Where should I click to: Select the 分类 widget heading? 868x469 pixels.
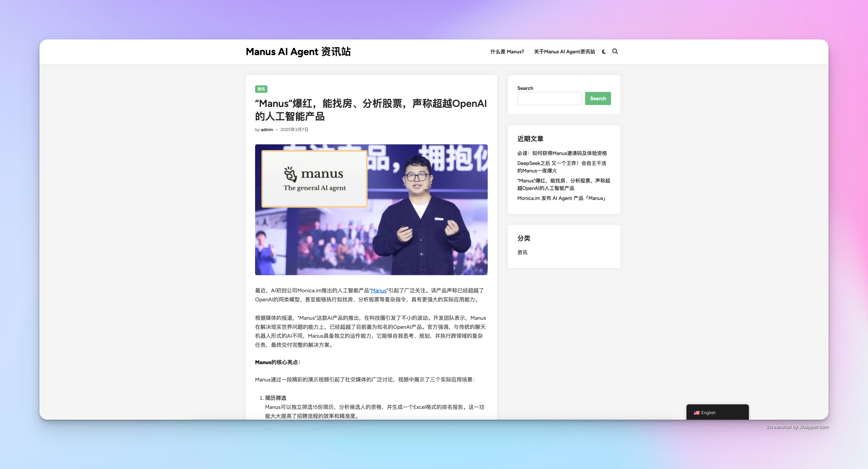[x=524, y=238]
